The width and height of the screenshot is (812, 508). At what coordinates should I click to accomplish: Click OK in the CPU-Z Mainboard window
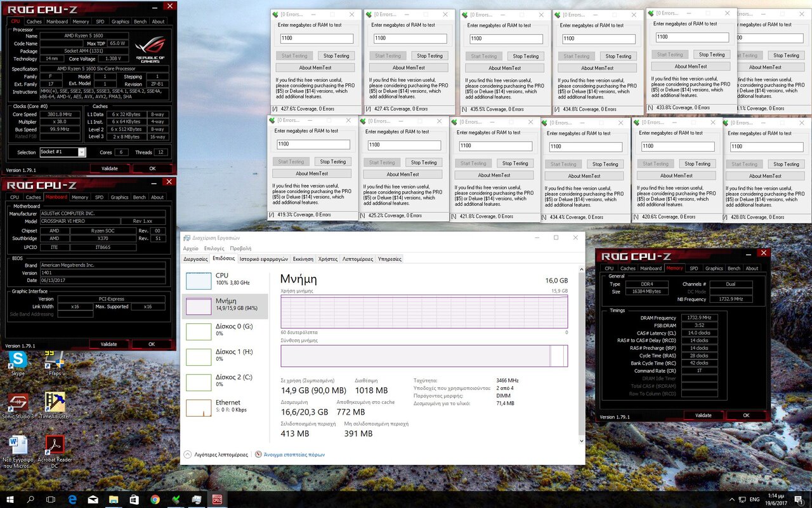pos(152,344)
